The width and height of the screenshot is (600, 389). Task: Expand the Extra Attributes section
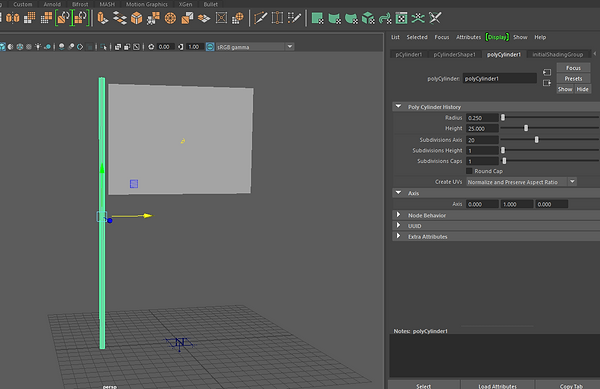398,236
